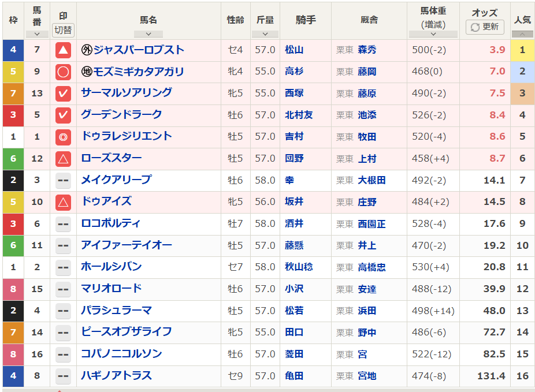Image resolution: width=535 pixels, height=392 pixels.
Task: Sort by 馬体重 using its arrow
Action: pos(433,34)
